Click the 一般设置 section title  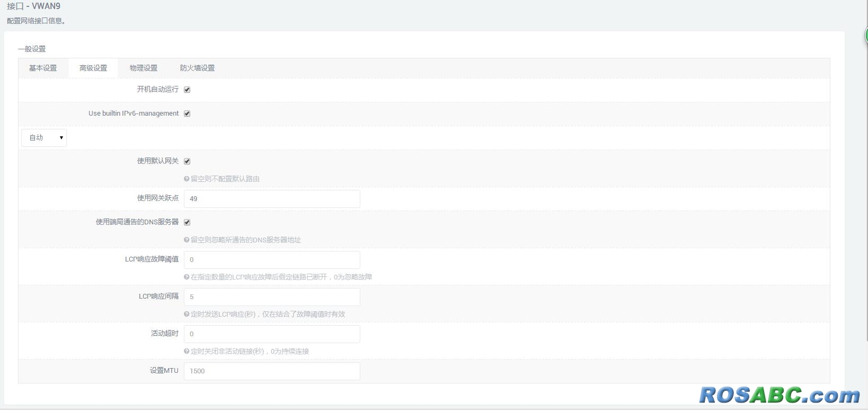point(32,49)
